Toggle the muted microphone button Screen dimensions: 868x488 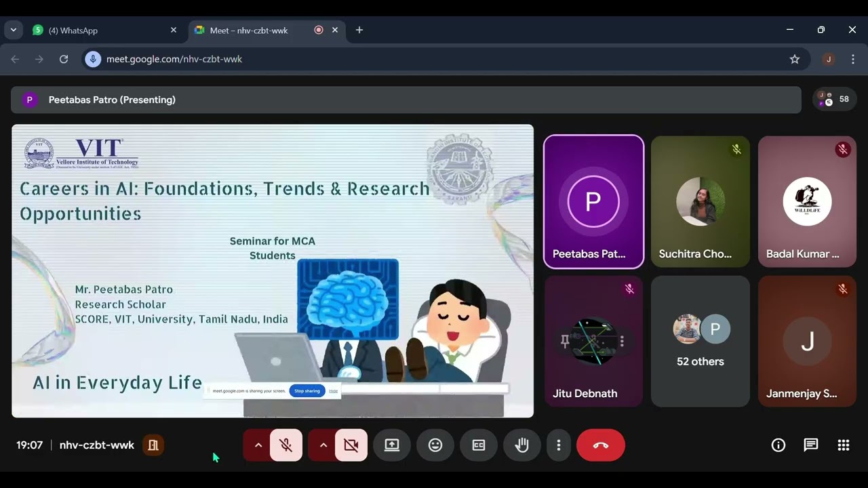point(286,445)
